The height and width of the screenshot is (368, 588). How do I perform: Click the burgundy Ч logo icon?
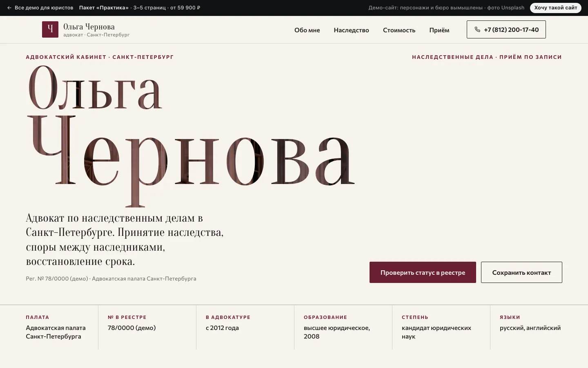(x=50, y=29)
